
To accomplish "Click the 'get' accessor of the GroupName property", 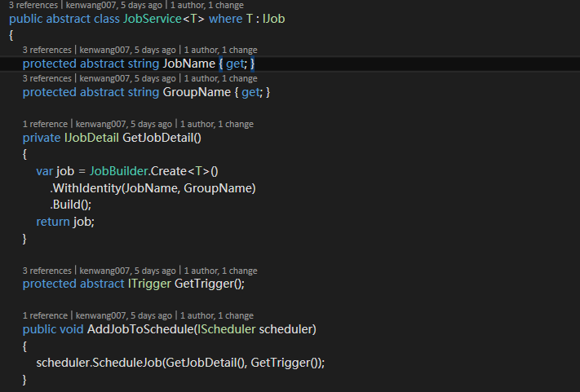I will [x=250, y=93].
